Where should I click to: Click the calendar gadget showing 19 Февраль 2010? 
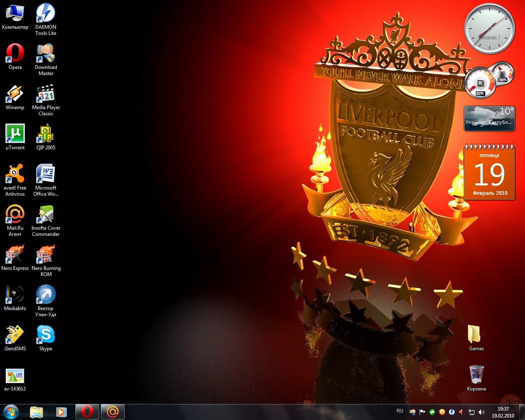point(489,173)
